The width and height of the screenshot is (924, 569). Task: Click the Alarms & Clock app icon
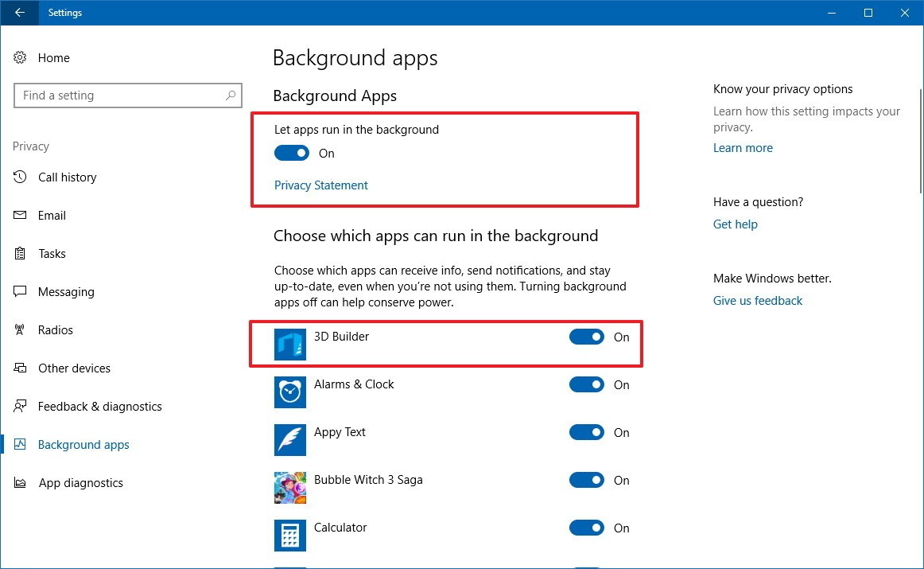click(289, 392)
